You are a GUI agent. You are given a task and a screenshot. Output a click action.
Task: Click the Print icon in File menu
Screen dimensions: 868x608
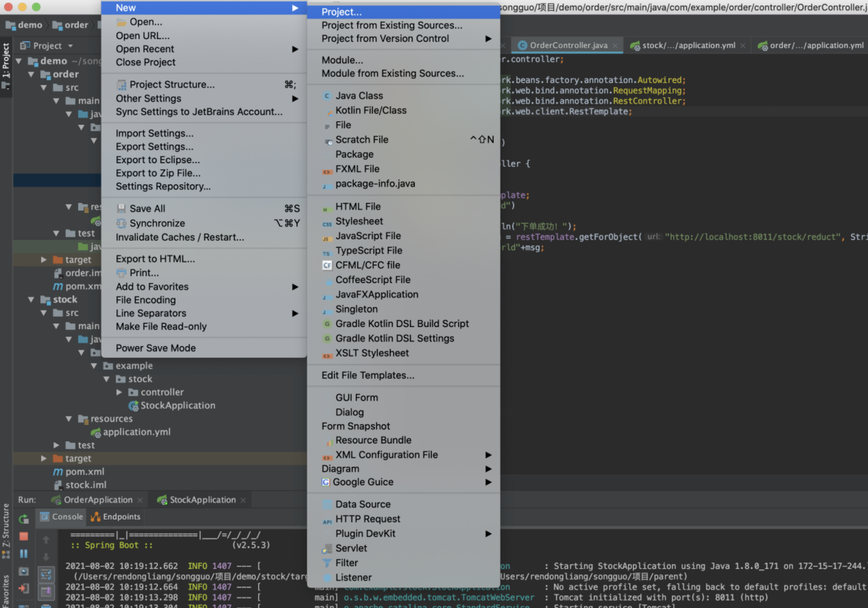coord(121,273)
